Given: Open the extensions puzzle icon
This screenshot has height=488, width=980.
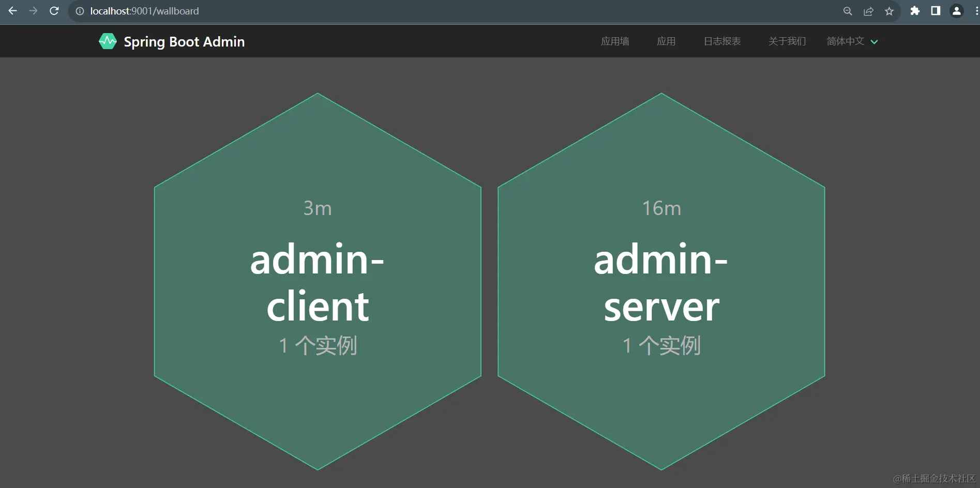Looking at the screenshot, I should click(915, 11).
